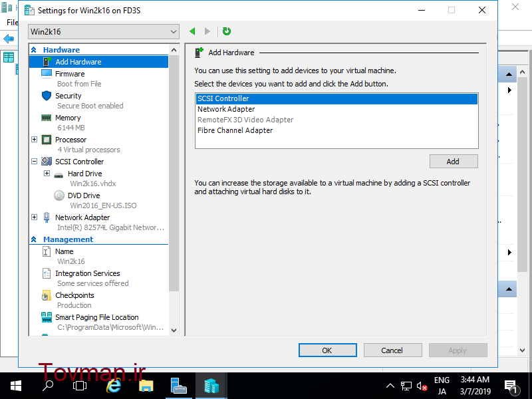Viewport: 532px width, 399px height.
Task: Open the clock showing 3:44 AM
Action: 475,386
